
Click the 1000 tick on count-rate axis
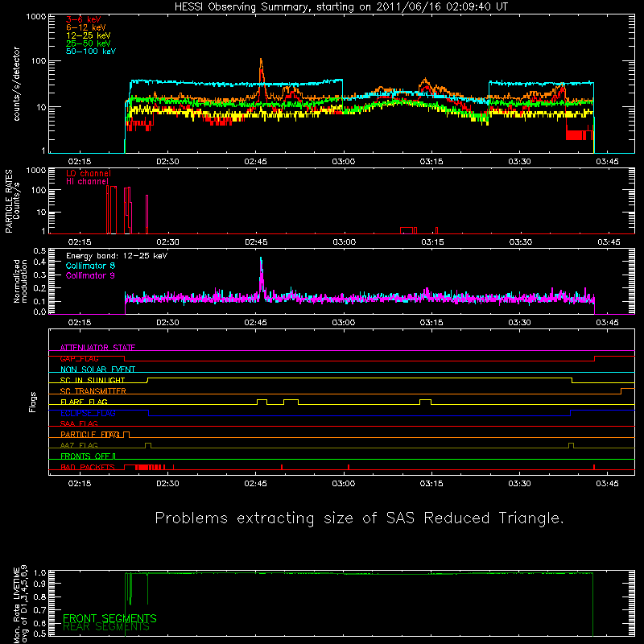(x=35, y=17)
